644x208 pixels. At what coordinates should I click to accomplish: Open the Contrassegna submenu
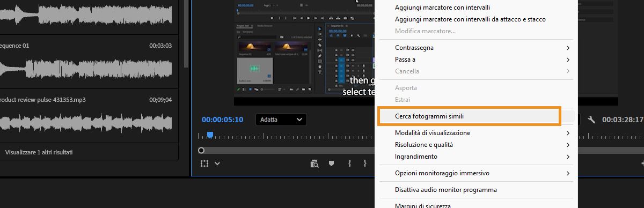477,48
